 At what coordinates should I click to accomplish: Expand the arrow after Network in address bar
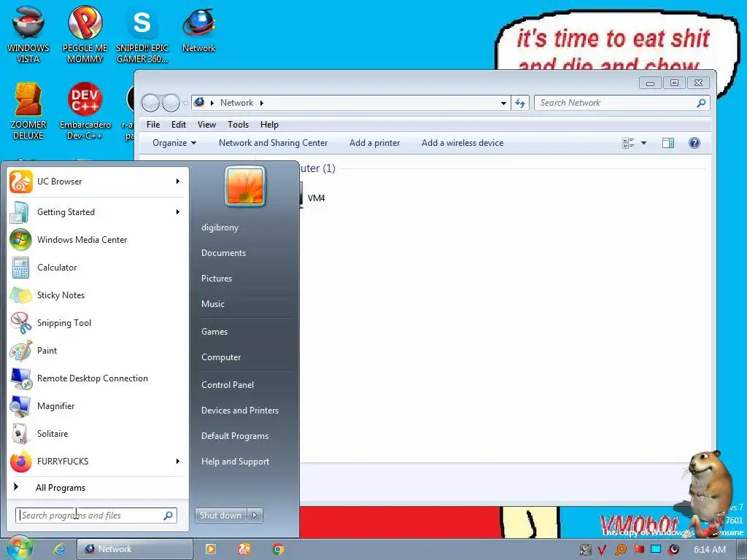[262, 103]
